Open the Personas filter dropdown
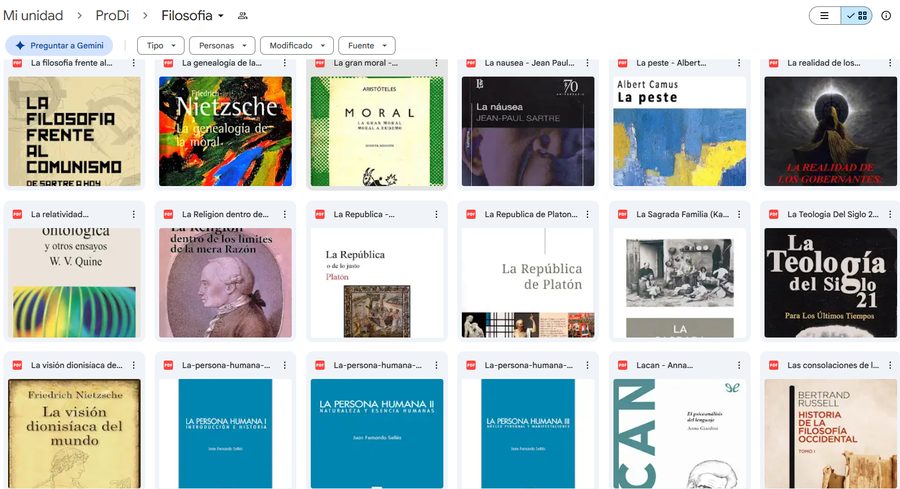The image size is (900, 489). point(222,45)
